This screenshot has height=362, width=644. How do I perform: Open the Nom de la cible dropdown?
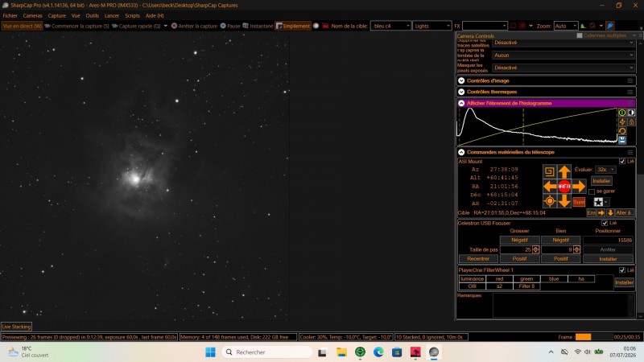tap(390, 26)
